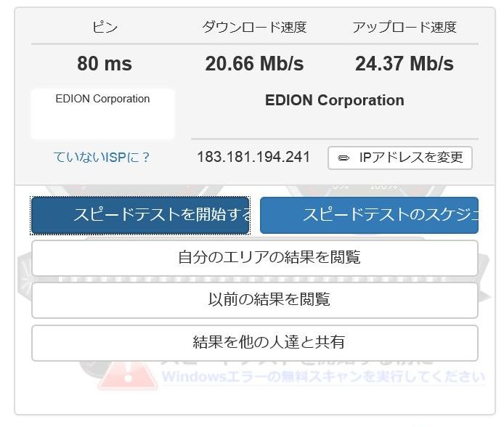
Task: Start the speed test with スピードテストを開始する
Action: (140, 215)
